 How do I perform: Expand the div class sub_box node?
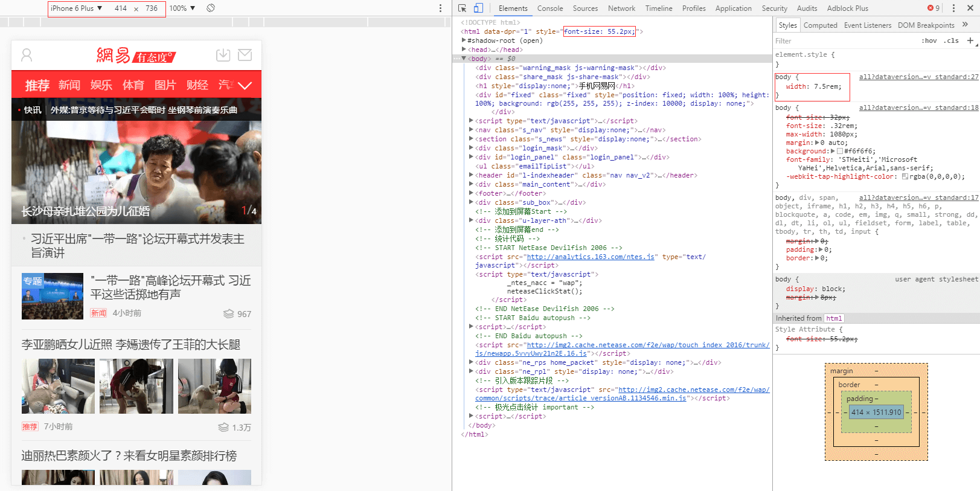[x=472, y=202]
